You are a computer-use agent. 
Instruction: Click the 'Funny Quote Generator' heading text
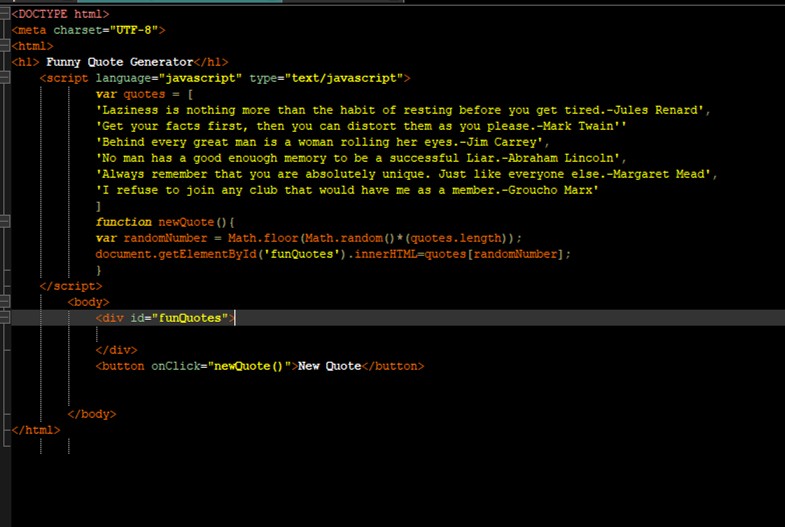pyautogui.click(x=120, y=62)
